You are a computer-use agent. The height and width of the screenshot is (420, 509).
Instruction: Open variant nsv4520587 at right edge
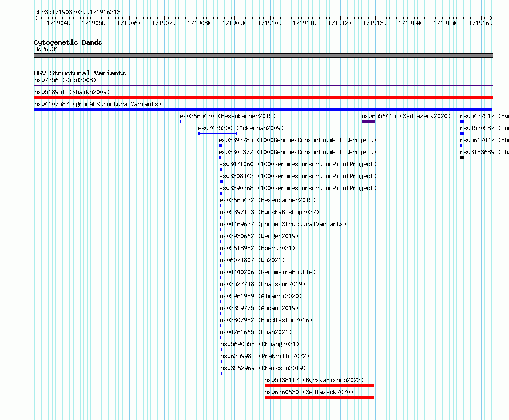[x=484, y=128]
